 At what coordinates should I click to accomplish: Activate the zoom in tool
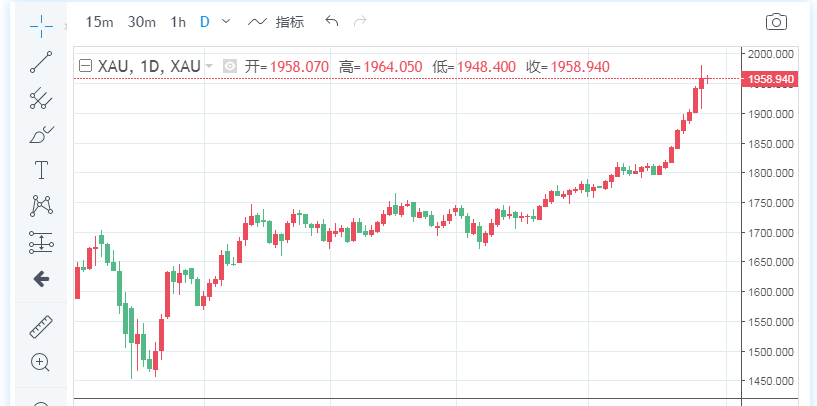point(41,362)
